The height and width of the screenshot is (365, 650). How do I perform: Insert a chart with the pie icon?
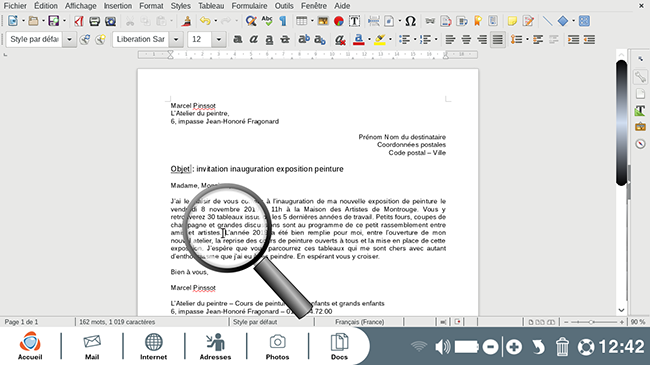[339, 21]
